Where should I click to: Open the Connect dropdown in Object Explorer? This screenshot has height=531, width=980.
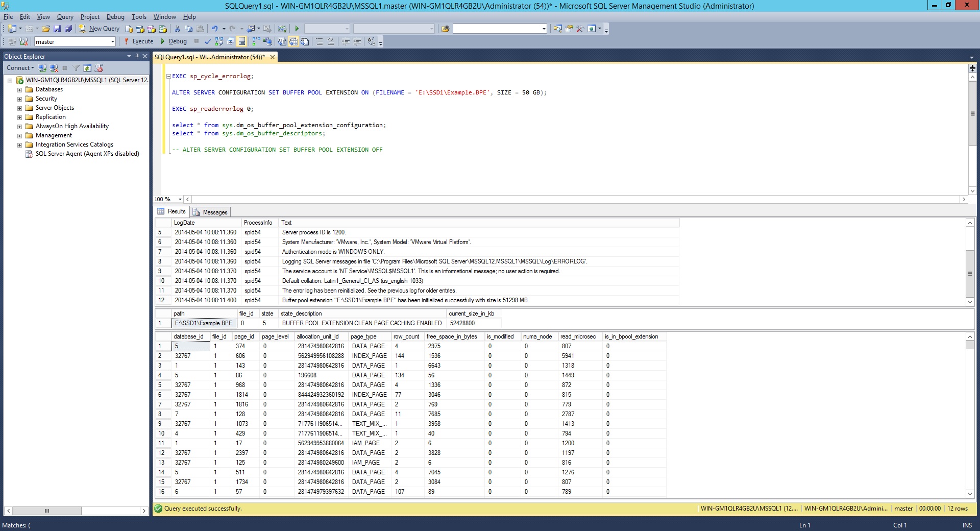20,68
